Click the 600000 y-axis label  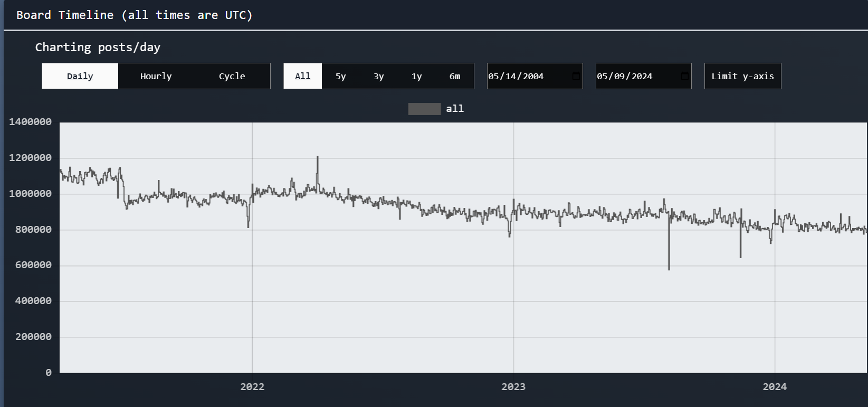[x=33, y=265]
